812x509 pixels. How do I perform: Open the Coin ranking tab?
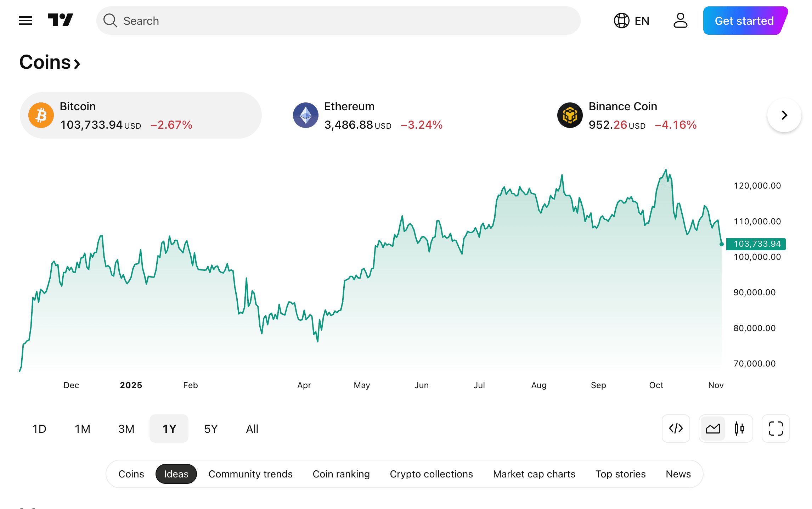point(341,474)
